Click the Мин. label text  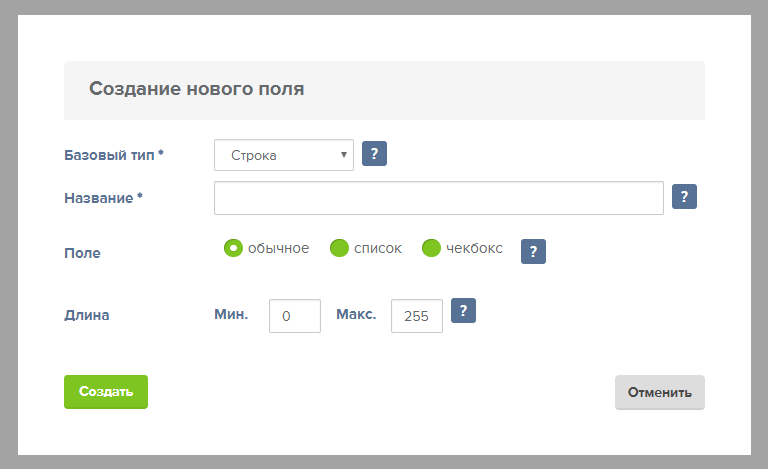[231, 314]
